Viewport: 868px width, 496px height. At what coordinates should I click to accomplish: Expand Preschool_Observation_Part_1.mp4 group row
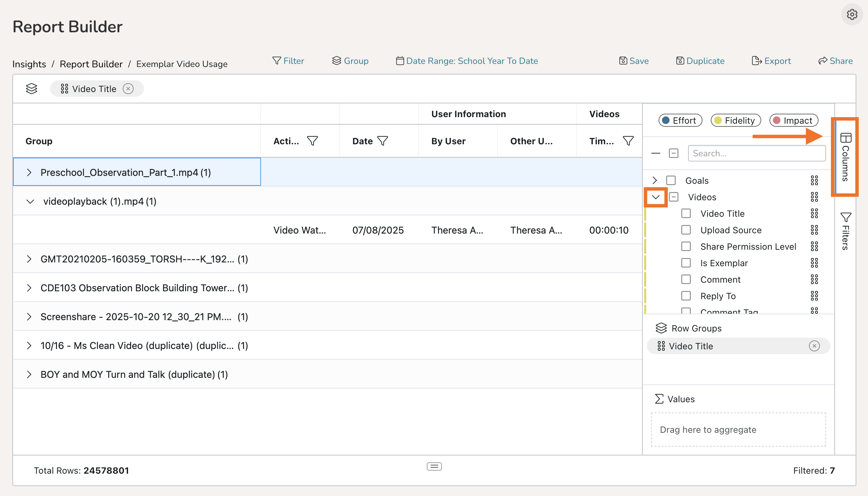pos(29,172)
